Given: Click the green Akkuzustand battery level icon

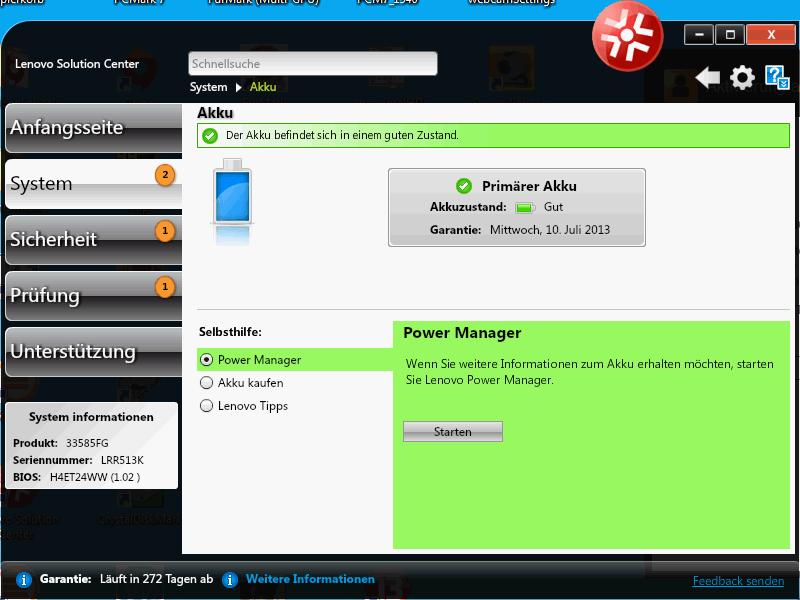Looking at the screenshot, I should click(x=524, y=208).
